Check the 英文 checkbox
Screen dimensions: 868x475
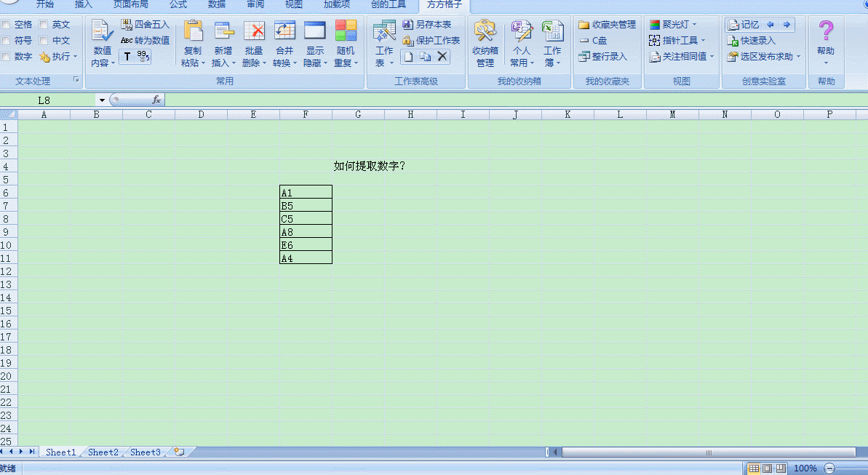tap(44, 25)
